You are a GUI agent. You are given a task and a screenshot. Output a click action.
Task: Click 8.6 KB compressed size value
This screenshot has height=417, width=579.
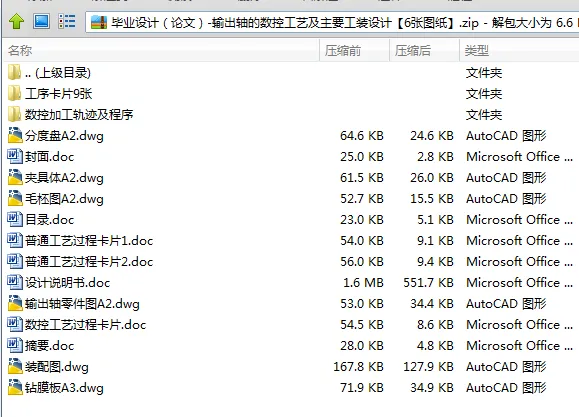coord(435,325)
